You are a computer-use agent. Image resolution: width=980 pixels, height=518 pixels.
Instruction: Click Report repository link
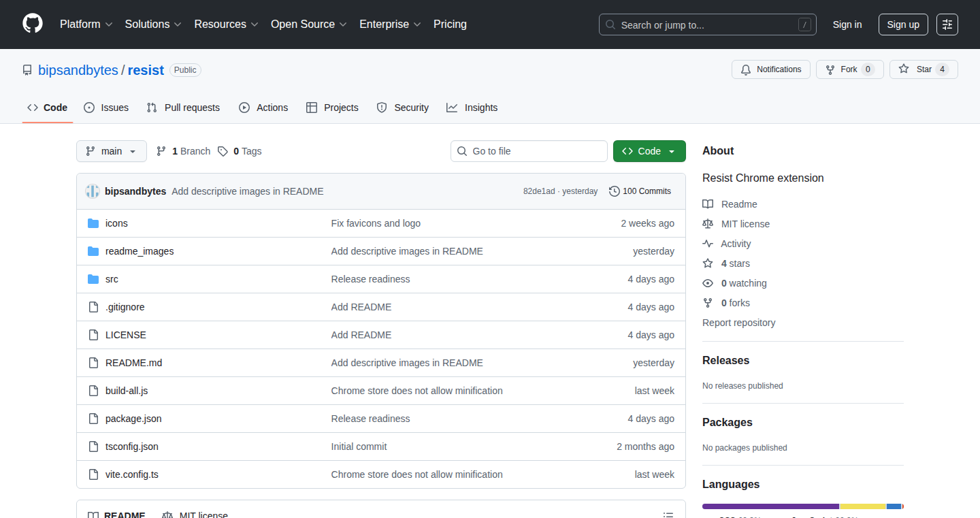[x=739, y=323]
